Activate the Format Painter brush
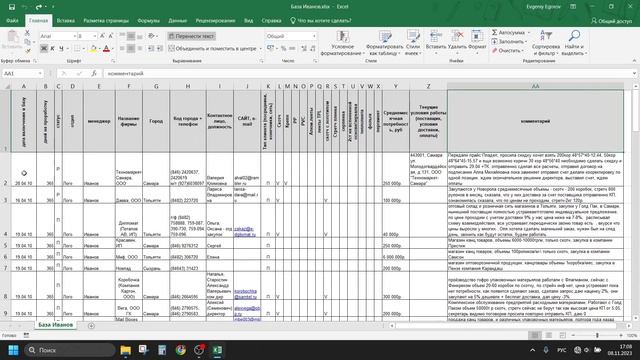The width and height of the screenshot is (640, 360). click(27, 51)
